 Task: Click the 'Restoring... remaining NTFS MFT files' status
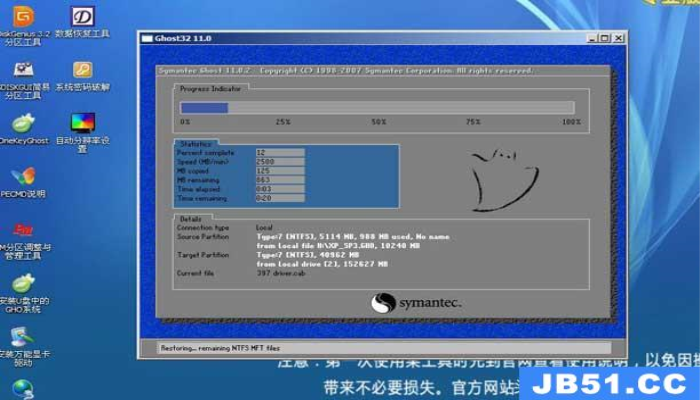click(x=221, y=348)
